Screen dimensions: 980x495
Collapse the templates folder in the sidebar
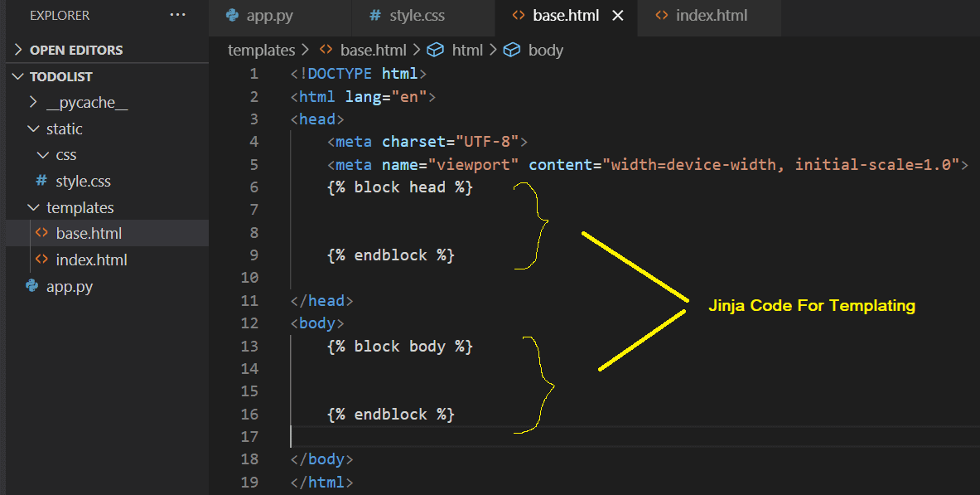click(x=33, y=207)
